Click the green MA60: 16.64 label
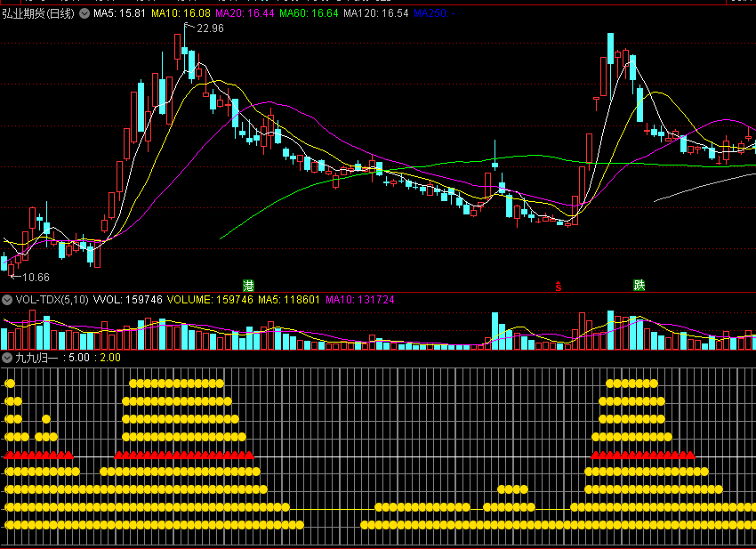Viewport: 756px width, 549px height. tap(309, 13)
